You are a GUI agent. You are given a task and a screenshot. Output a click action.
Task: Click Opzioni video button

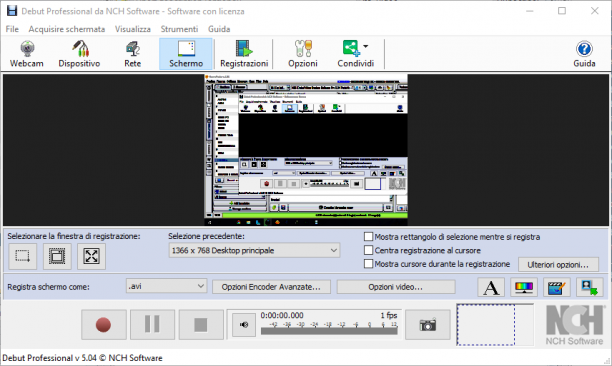[396, 287]
